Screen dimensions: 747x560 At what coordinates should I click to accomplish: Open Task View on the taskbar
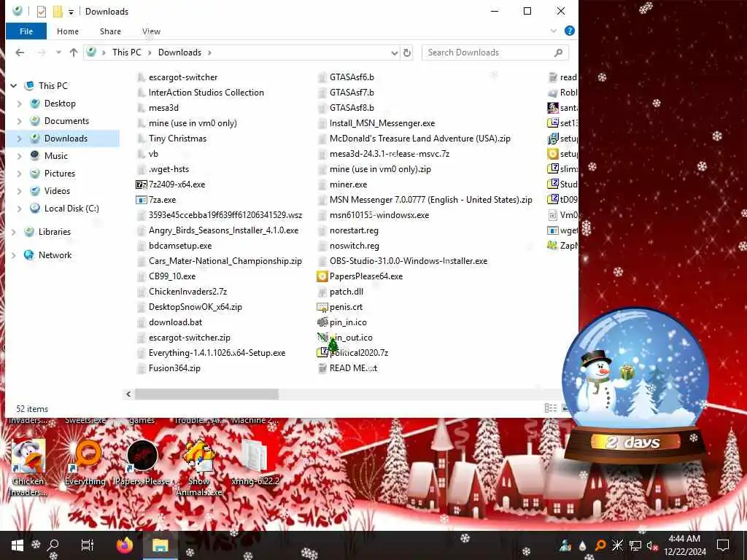pos(88,545)
